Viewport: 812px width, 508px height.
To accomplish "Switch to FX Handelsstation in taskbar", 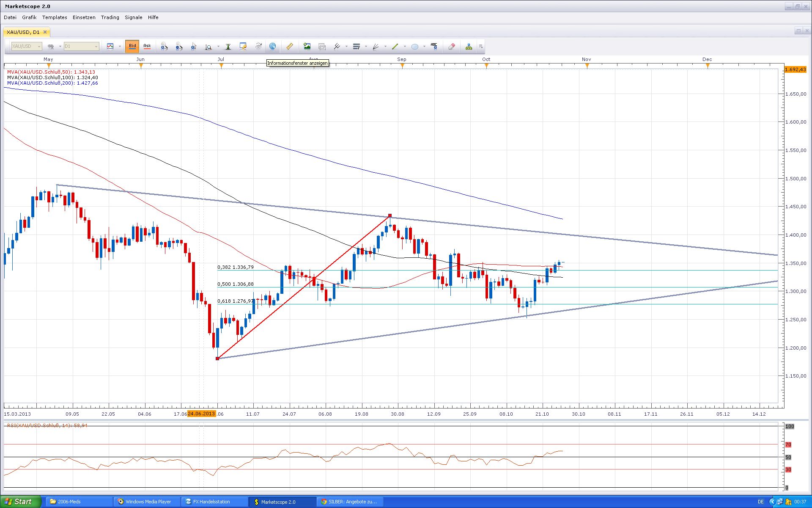I will point(211,502).
